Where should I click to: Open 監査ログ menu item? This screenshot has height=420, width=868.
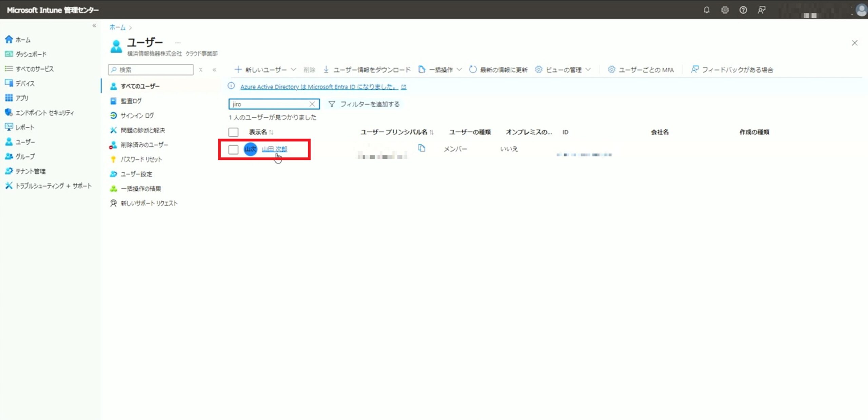point(131,101)
